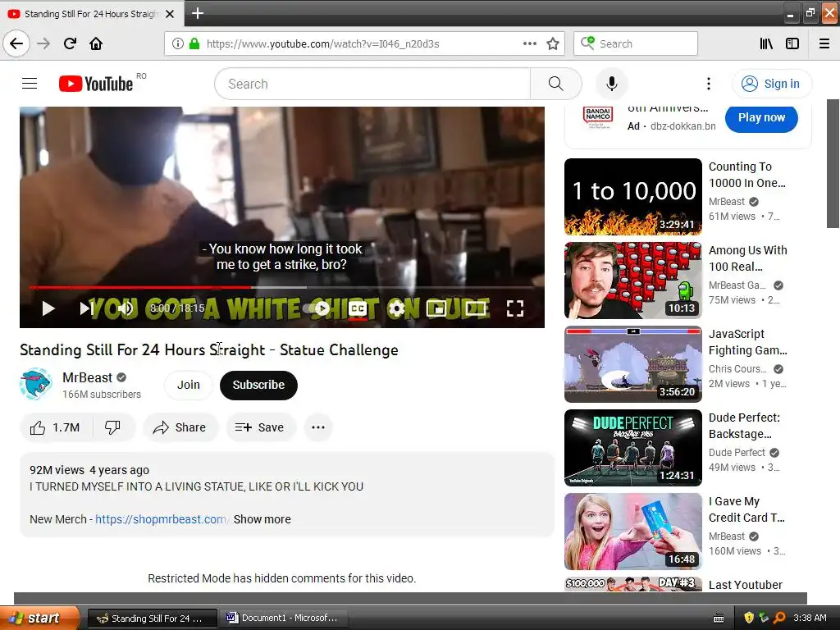
Task: Click the magnifier search tray icon
Action: (x=779, y=618)
